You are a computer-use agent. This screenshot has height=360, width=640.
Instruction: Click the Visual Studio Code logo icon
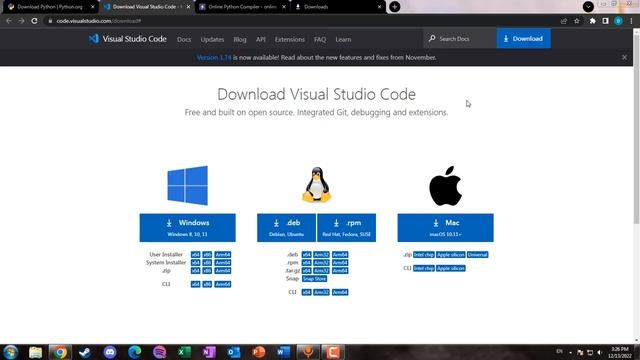93,39
